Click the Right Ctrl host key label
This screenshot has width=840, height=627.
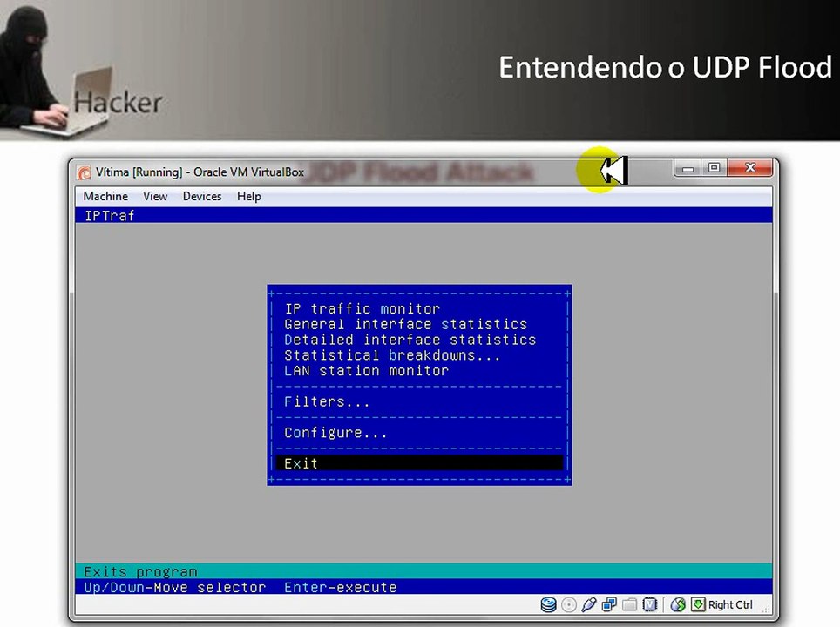[x=730, y=604]
